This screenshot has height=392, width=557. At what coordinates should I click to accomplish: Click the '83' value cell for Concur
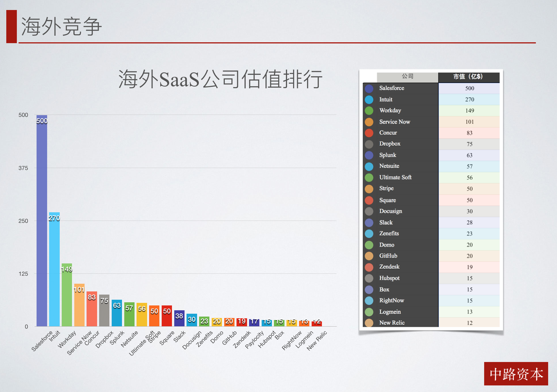(469, 133)
